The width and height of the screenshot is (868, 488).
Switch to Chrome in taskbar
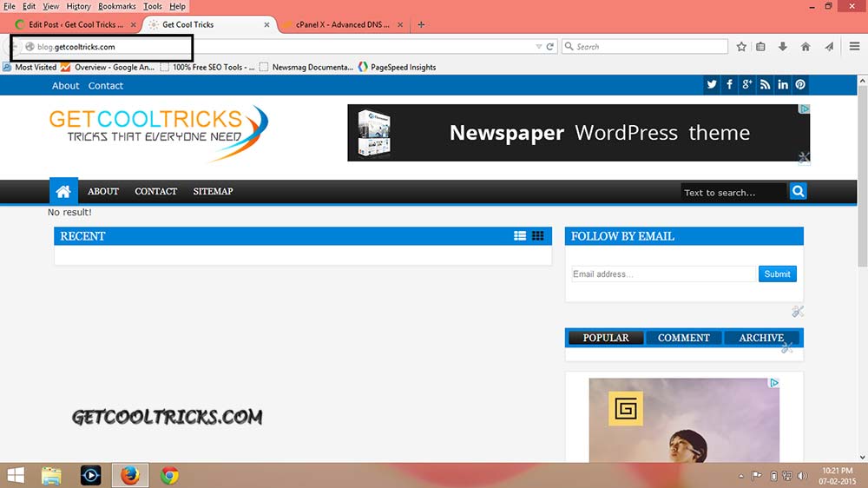pos(169,475)
